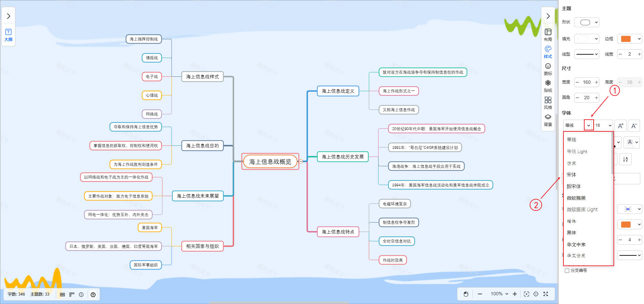Click the increase font size A+ button
The image size is (644, 304).
pyautogui.click(x=621, y=126)
